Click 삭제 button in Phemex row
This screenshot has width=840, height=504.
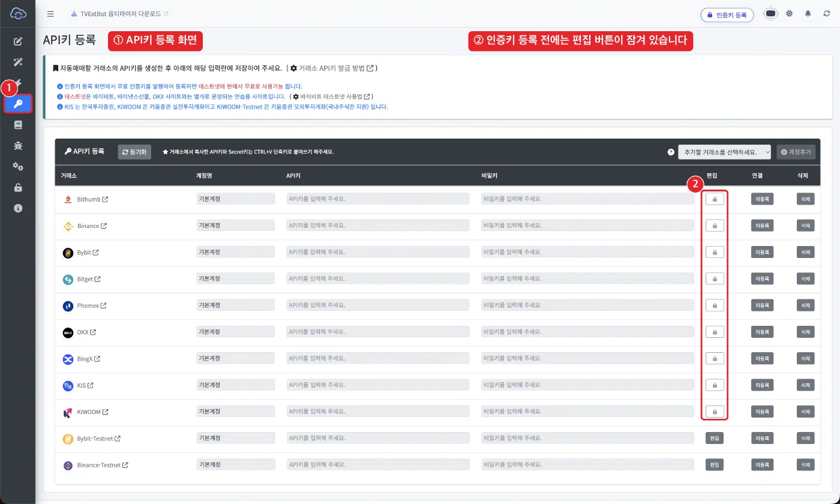[805, 305]
